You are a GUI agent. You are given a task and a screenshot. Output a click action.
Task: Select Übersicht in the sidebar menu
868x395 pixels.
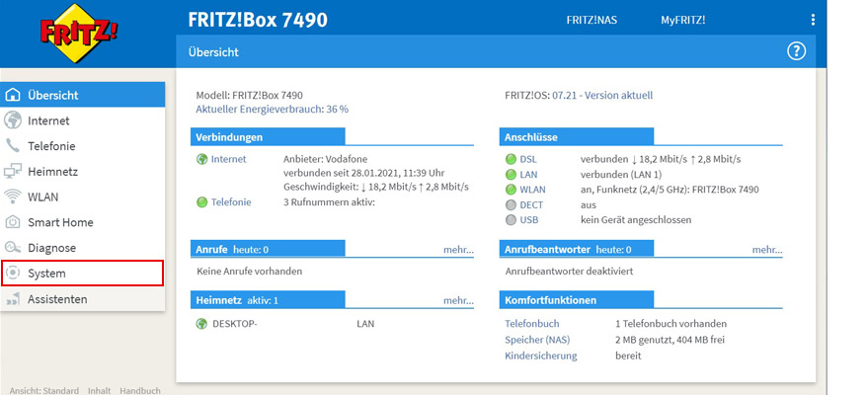click(x=52, y=95)
